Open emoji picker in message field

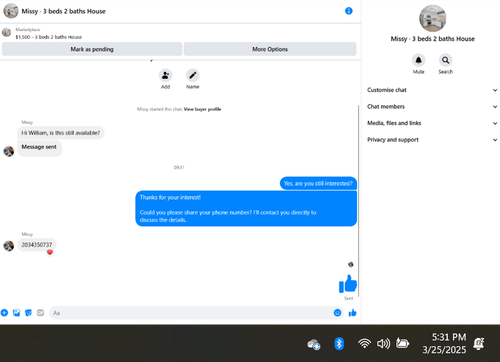337,313
